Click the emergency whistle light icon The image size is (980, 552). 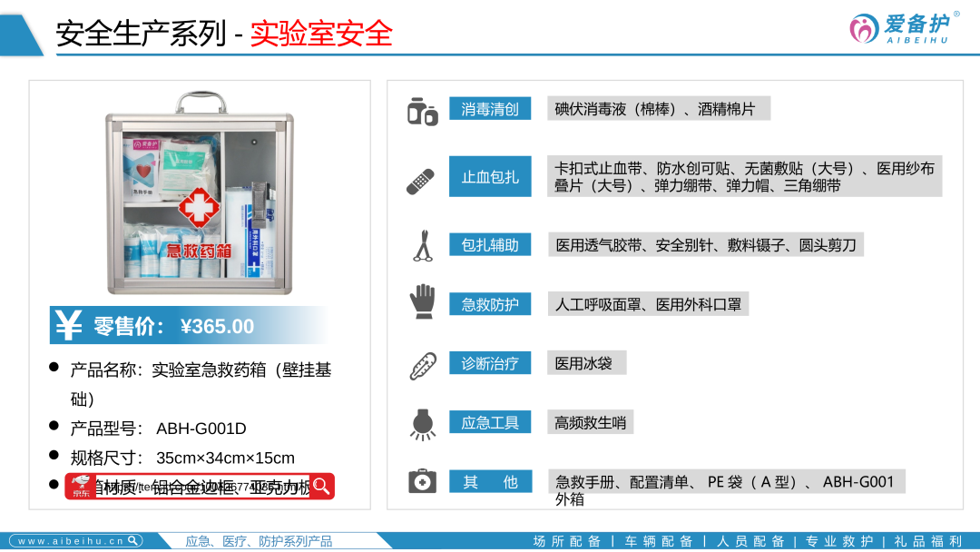[x=422, y=424]
